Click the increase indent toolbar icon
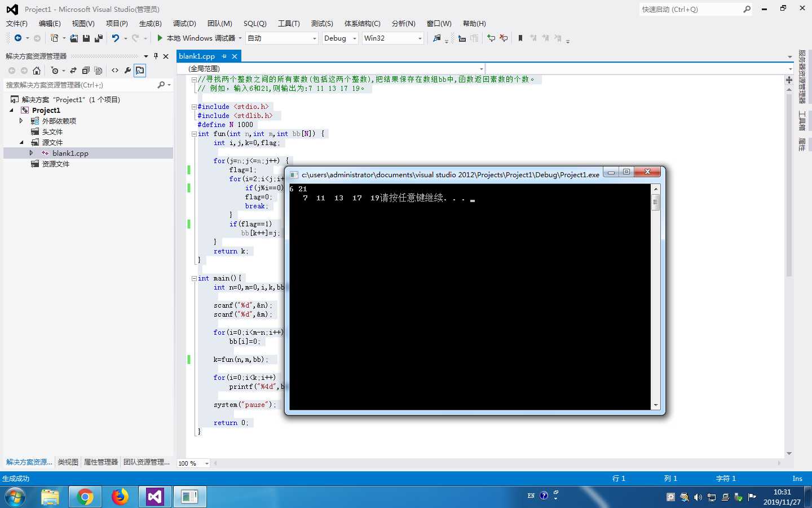The image size is (812, 508). tap(474, 38)
